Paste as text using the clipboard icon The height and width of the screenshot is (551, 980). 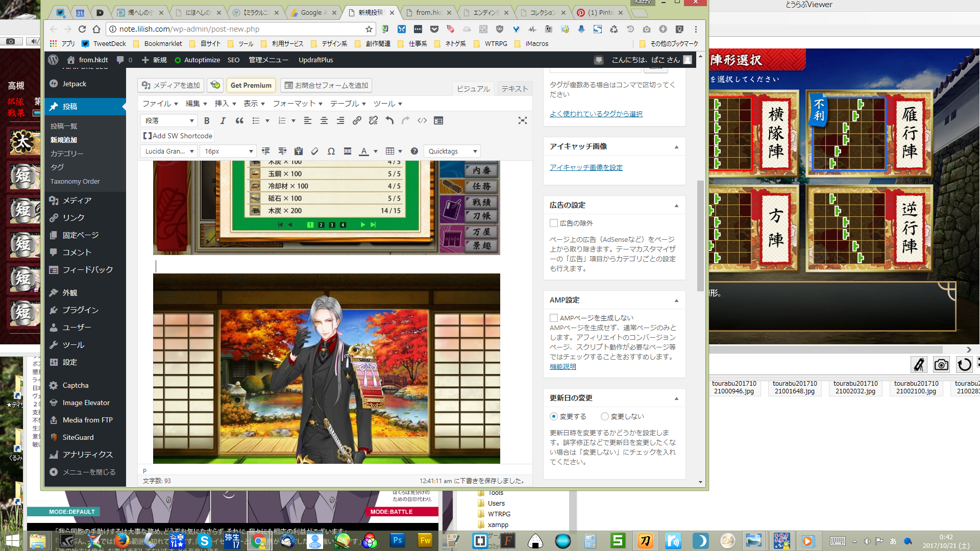pos(299,152)
